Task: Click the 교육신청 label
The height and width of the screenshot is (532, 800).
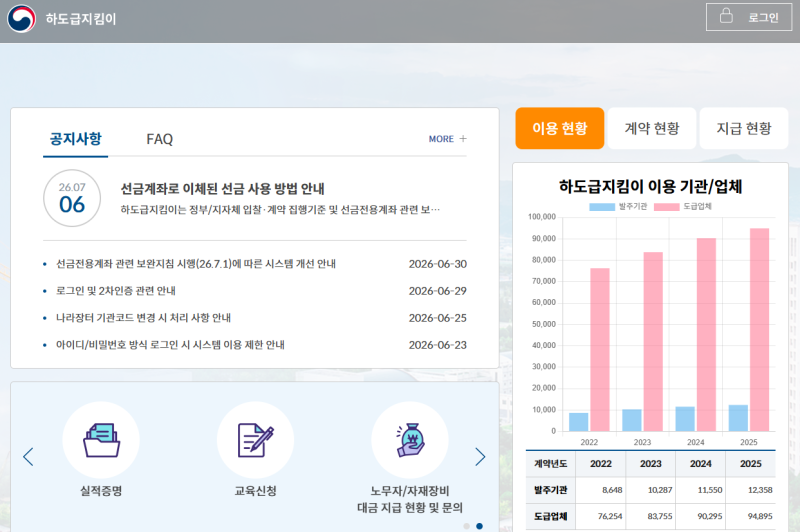Action: [x=256, y=491]
